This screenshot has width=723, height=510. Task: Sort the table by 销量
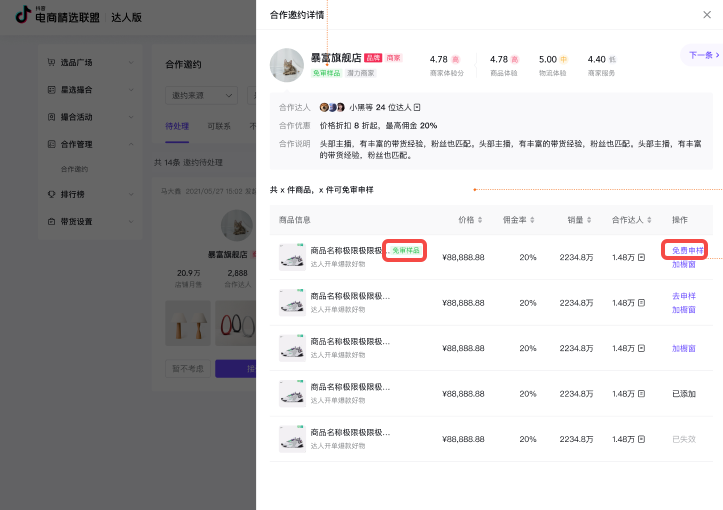pos(590,220)
